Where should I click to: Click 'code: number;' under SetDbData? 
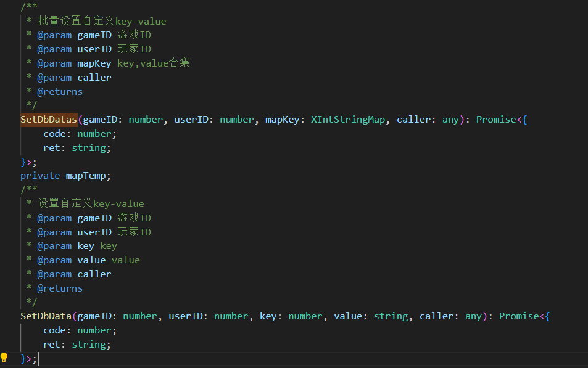tap(80, 330)
